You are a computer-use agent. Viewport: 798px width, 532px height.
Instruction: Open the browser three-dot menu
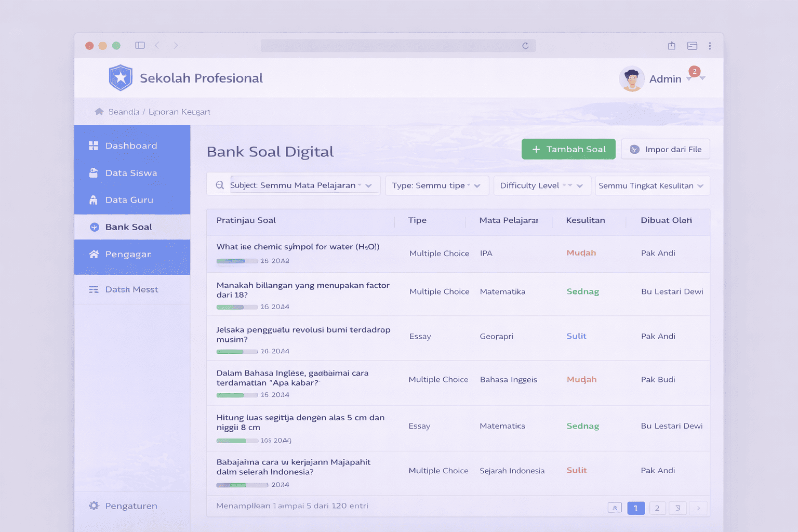[710, 46]
